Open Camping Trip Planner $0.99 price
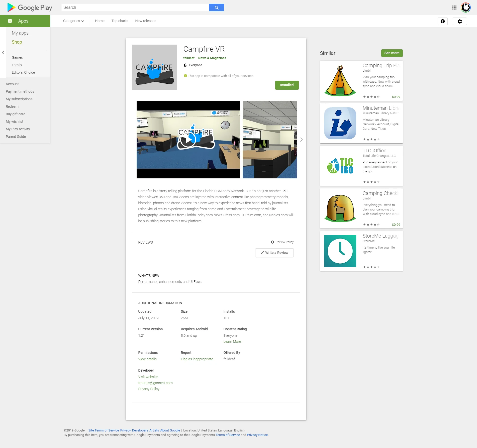Image resolution: width=477 pixels, height=448 pixels. (396, 97)
